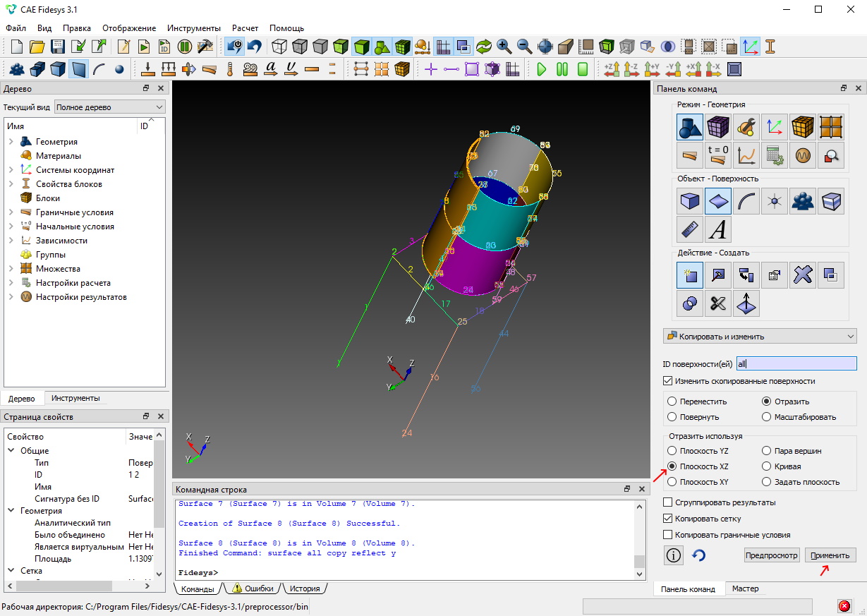Click the green stop icon in toolbar
This screenshot has width=867, height=616.
[583, 69]
